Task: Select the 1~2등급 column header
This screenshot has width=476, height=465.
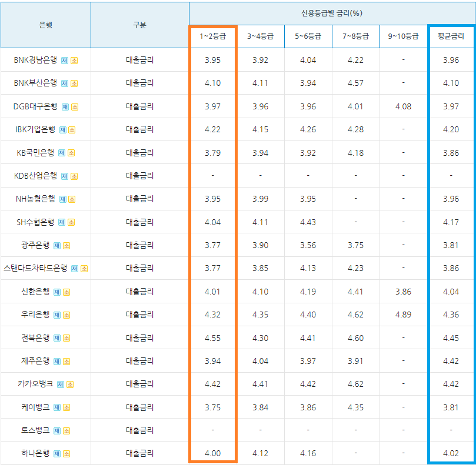Action: (x=213, y=36)
